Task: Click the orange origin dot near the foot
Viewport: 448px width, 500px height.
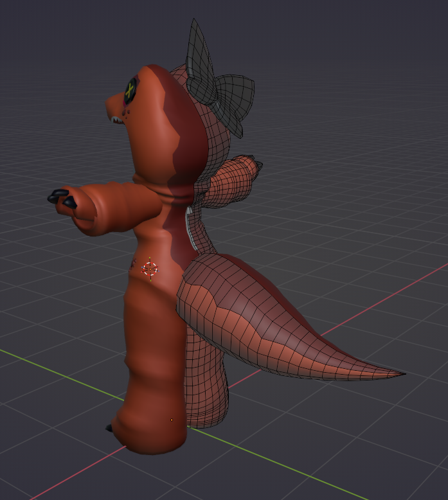Action: click(x=172, y=420)
